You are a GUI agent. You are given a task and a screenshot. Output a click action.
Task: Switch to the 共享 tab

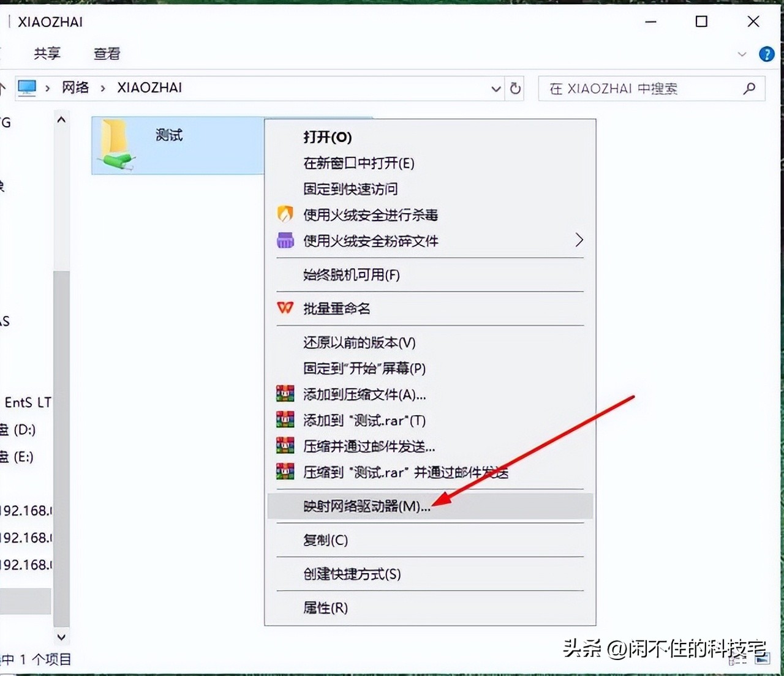pyautogui.click(x=47, y=54)
